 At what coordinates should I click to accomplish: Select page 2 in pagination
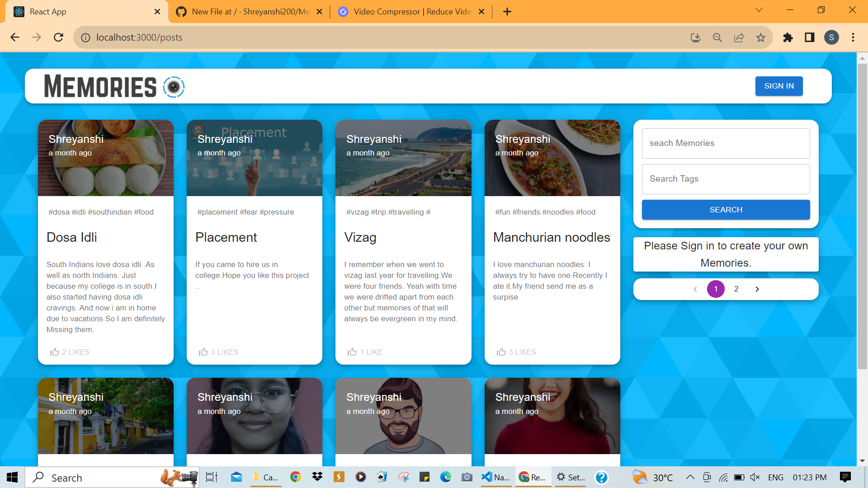736,289
